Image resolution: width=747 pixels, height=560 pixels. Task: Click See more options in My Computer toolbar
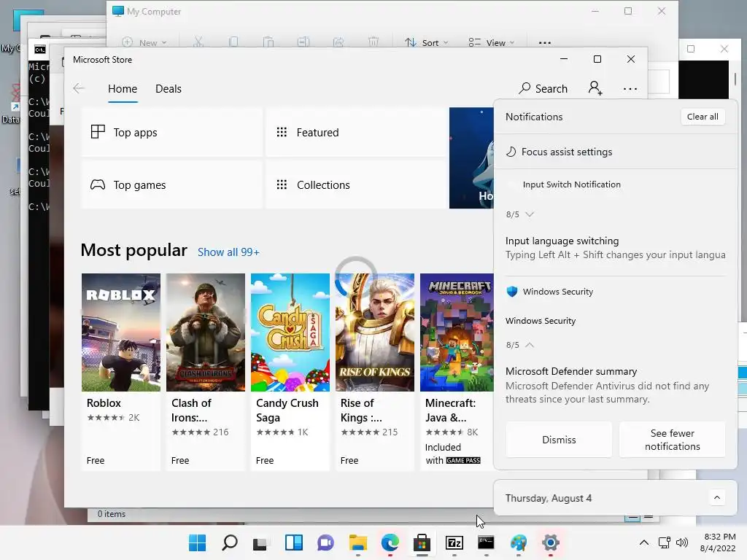point(544,42)
